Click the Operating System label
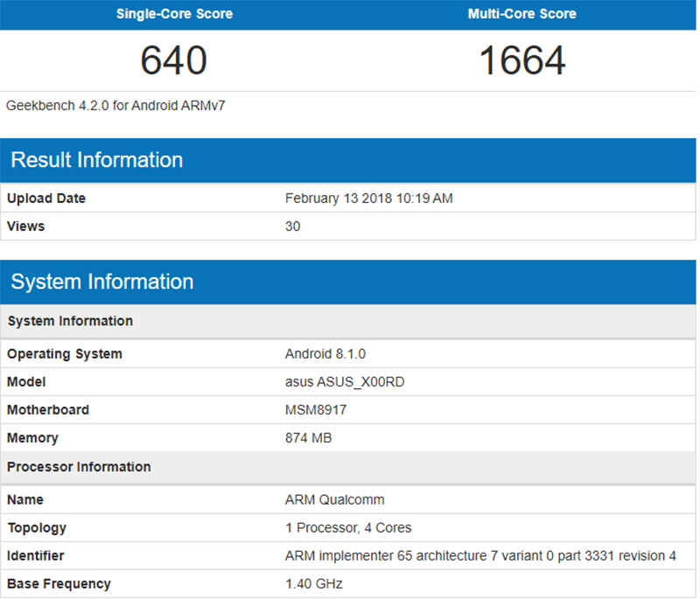 [64, 353]
